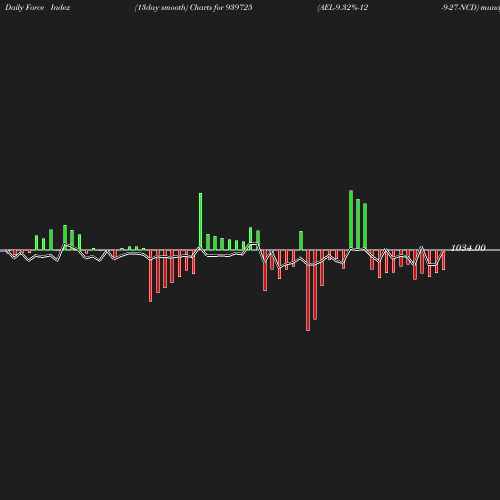The height and width of the screenshot is (500, 500).
Task: Click the 1034.00 value label
Action: pos(468,248)
